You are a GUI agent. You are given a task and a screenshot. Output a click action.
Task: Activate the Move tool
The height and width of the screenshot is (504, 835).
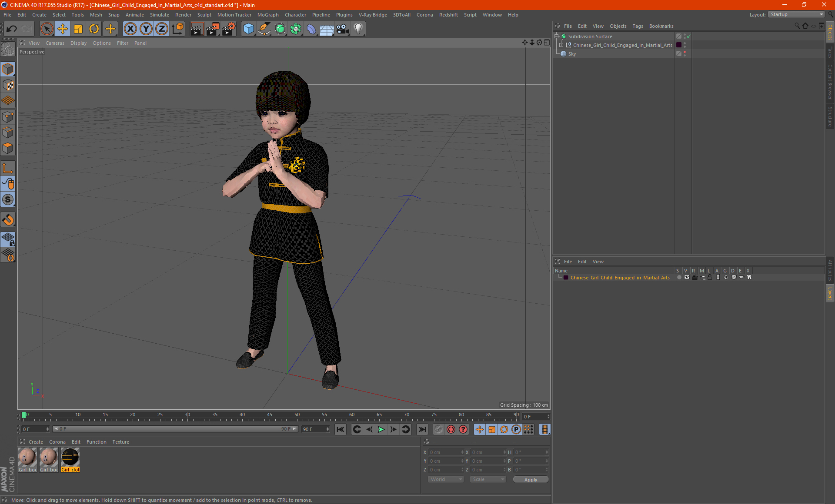pos(63,29)
